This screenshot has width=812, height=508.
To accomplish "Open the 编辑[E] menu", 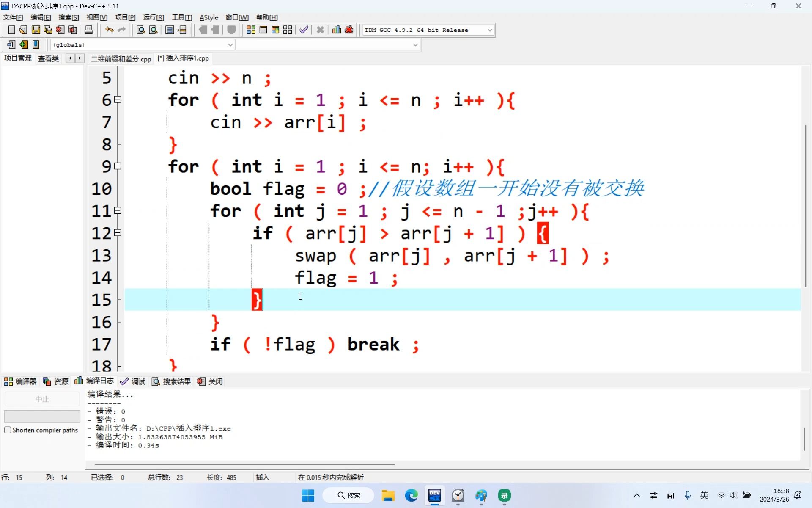I will [41, 17].
